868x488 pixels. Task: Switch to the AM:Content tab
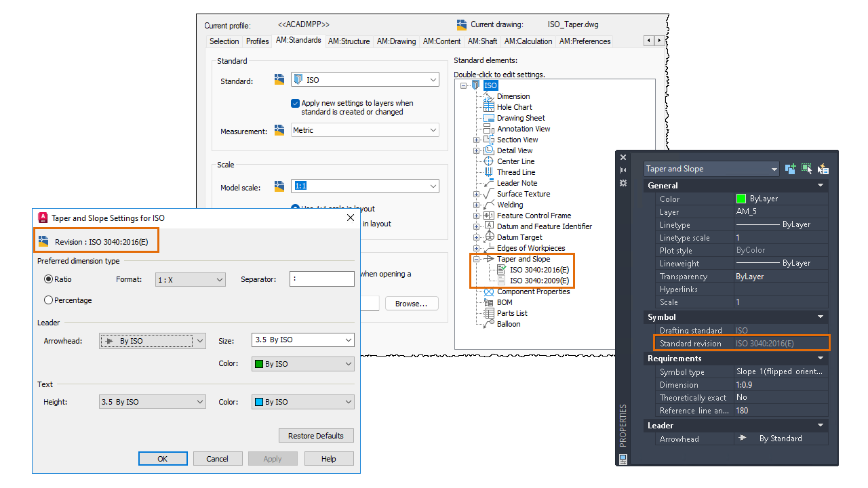click(442, 41)
